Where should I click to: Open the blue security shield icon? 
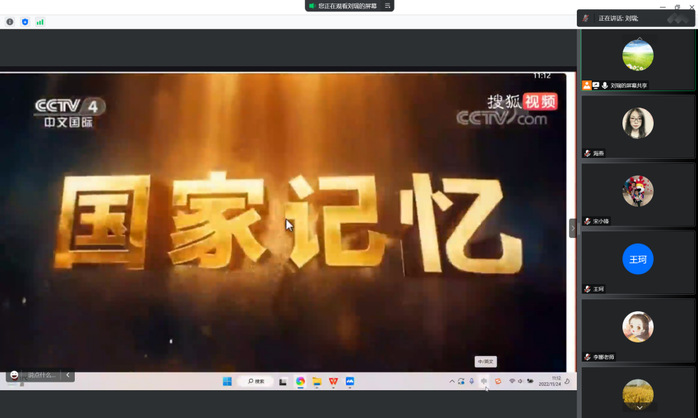pos(25,21)
